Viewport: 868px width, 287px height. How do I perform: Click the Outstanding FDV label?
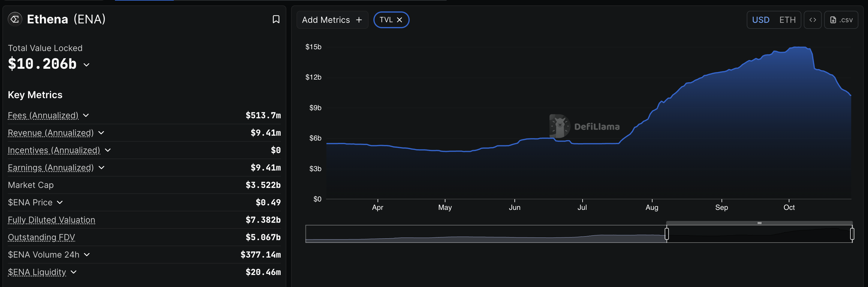[x=41, y=237]
